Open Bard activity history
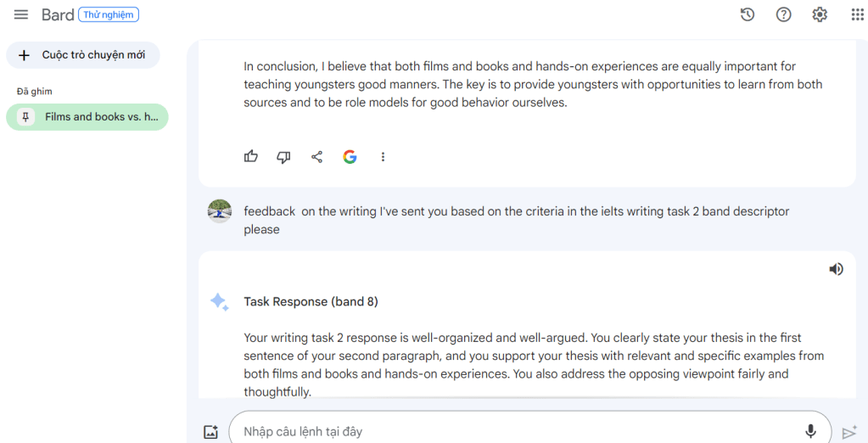Image resolution: width=868 pixels, height=443 pixels. coord(748,14)
